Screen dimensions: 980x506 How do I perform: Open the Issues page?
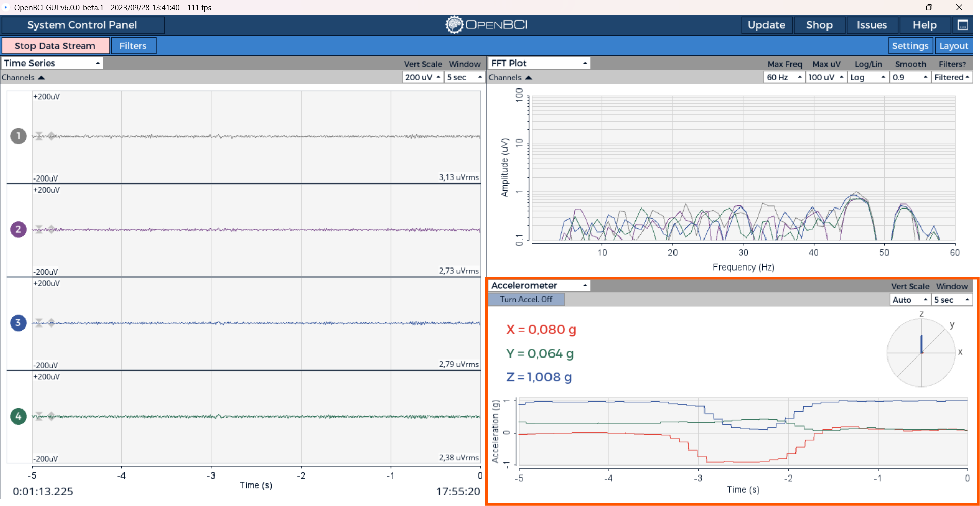pos(872,25)
